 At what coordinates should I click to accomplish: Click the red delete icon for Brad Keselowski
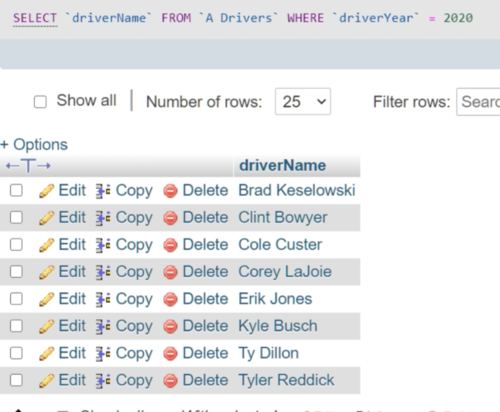(x=170, y=191)
